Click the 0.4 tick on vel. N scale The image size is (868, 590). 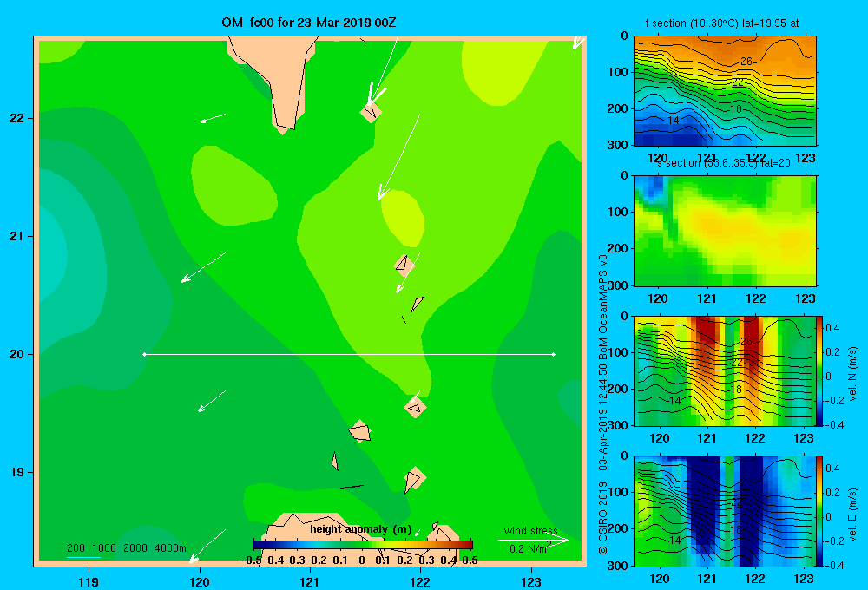pos(832,328)
